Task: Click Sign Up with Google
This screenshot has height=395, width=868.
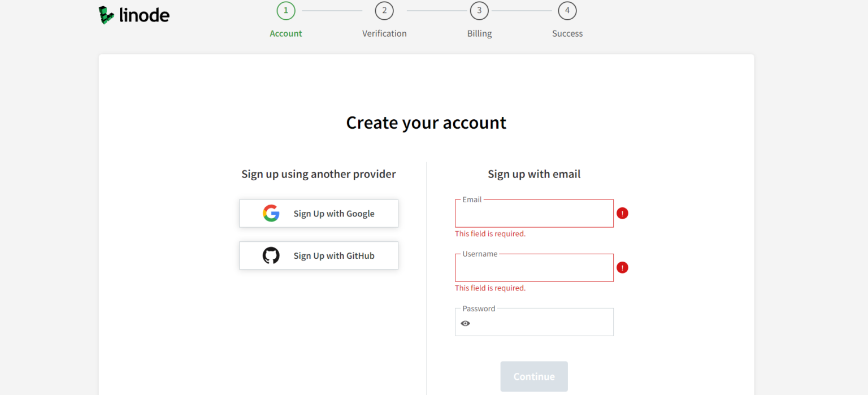Action: coord(318,213)
